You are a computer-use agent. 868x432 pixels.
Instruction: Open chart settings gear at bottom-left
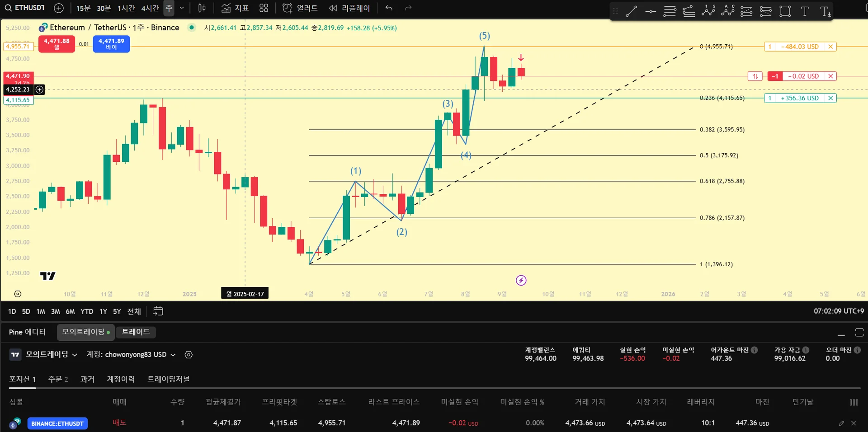click(18, 294)
